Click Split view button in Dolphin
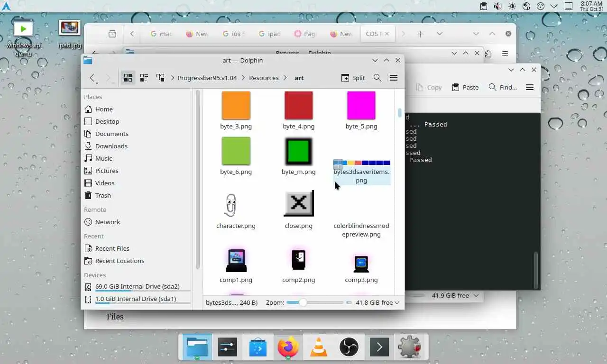 click(x=353, y=78)
